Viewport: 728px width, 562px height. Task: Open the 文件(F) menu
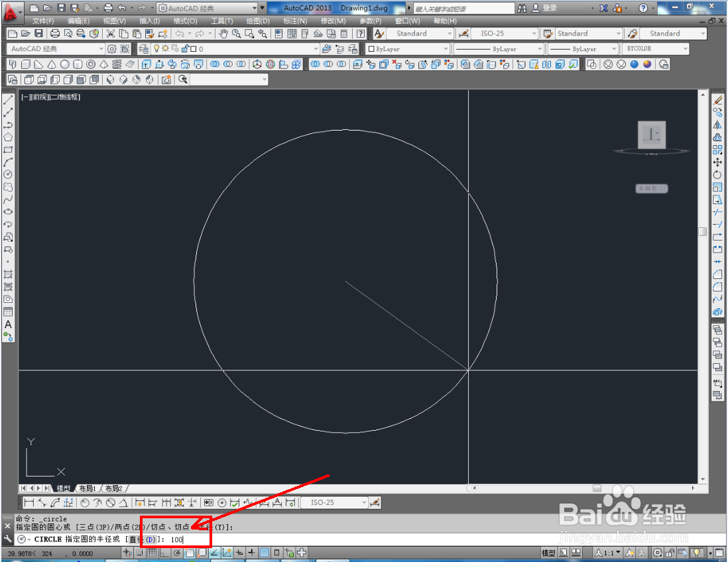coord(42,21)
